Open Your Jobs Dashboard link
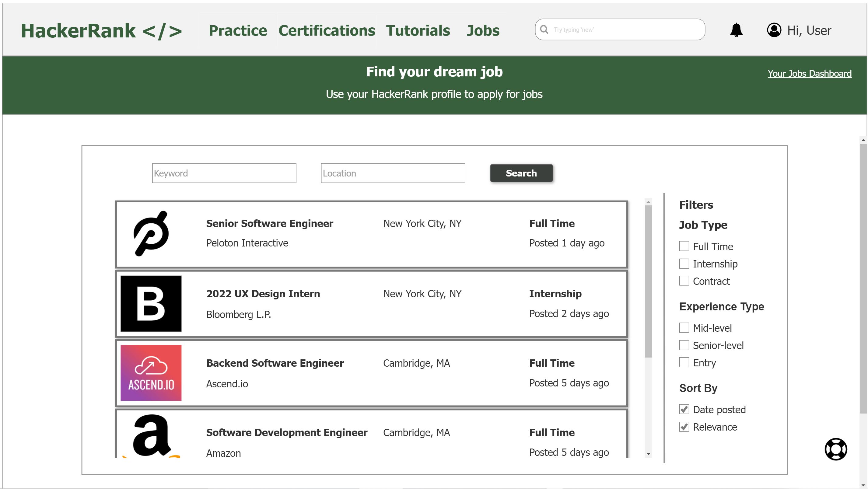This screenshot has width=868, height=489. coord(810,73)
